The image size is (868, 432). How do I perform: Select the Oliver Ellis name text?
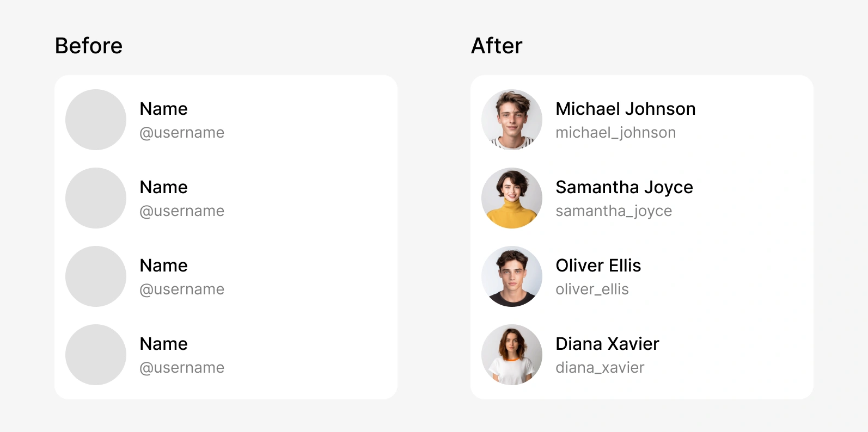coord(598,266)
